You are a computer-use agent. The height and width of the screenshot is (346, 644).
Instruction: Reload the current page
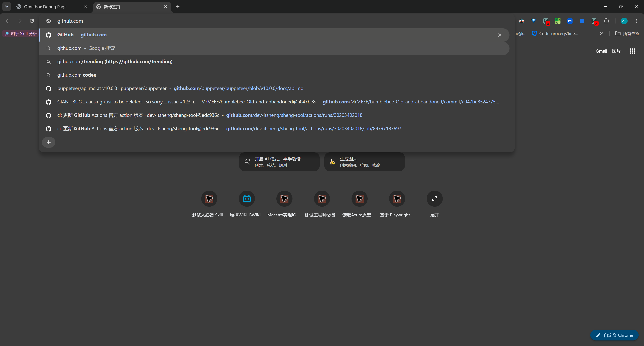click(x=32, y=21)
